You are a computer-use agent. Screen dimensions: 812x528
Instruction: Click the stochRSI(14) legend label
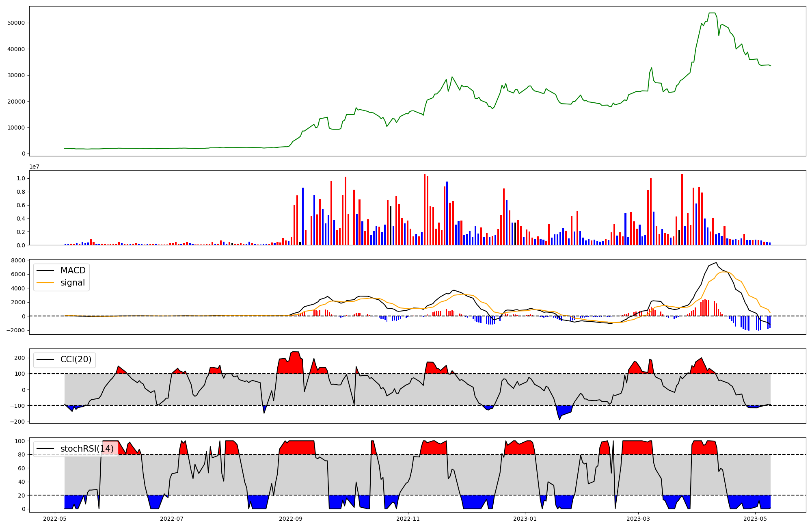coord(87,449)
